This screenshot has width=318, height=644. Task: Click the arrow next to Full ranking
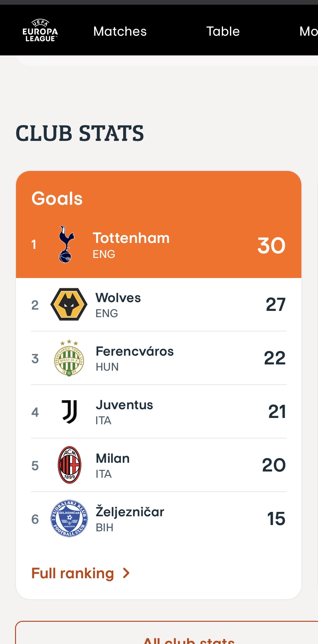pos(126,573)
